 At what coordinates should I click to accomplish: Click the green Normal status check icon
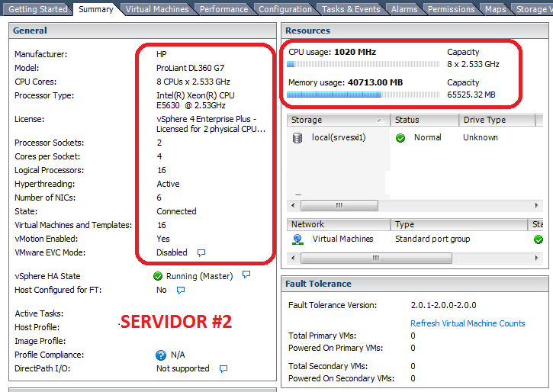pos(400,138)
